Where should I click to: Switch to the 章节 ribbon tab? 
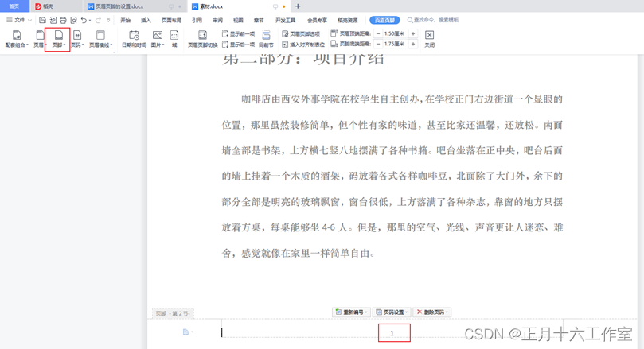(259, 20)
